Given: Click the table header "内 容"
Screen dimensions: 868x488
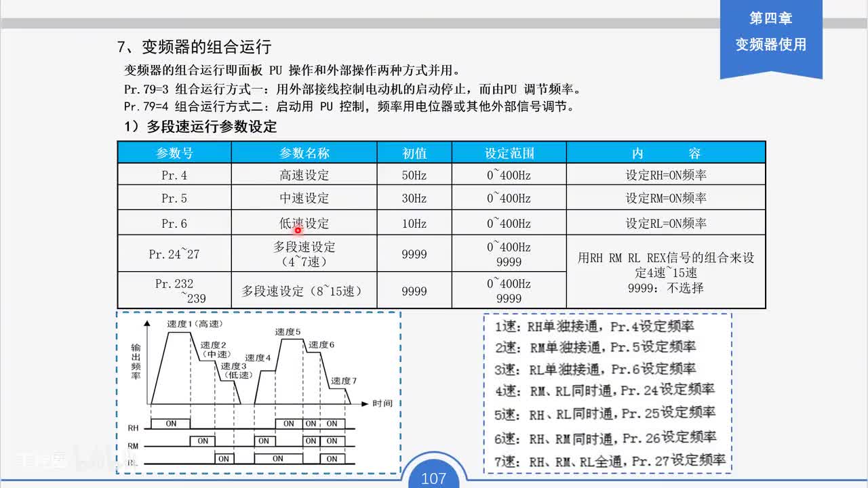Looking at the screenshot, I should [x=666, y=152].
